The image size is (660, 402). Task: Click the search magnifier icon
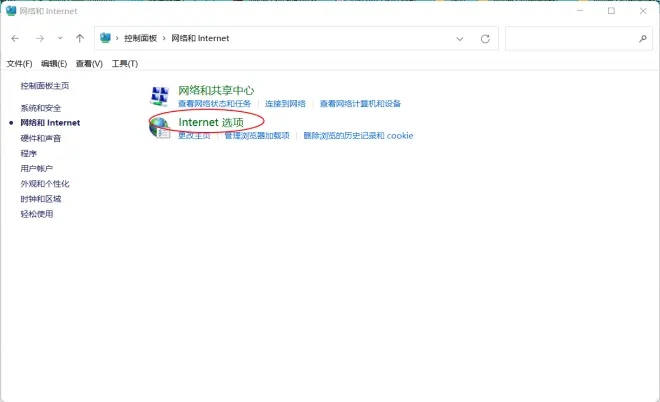643,39
